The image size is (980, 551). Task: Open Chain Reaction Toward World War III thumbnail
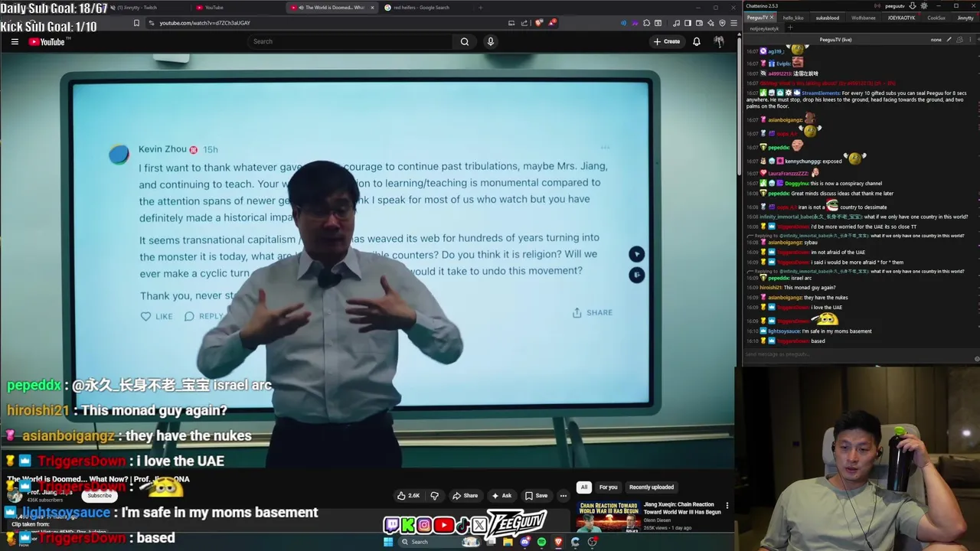[609, 517]
